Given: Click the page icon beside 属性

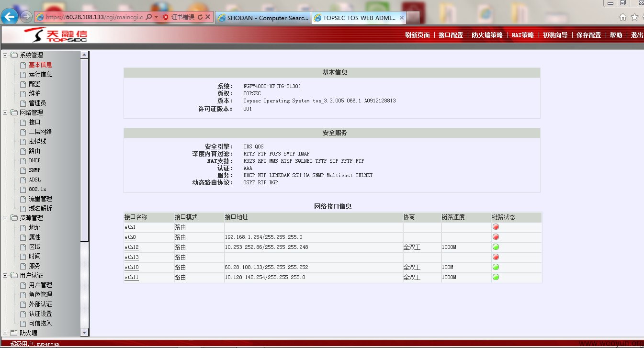Looking at the screenshot, I should 23,237.
